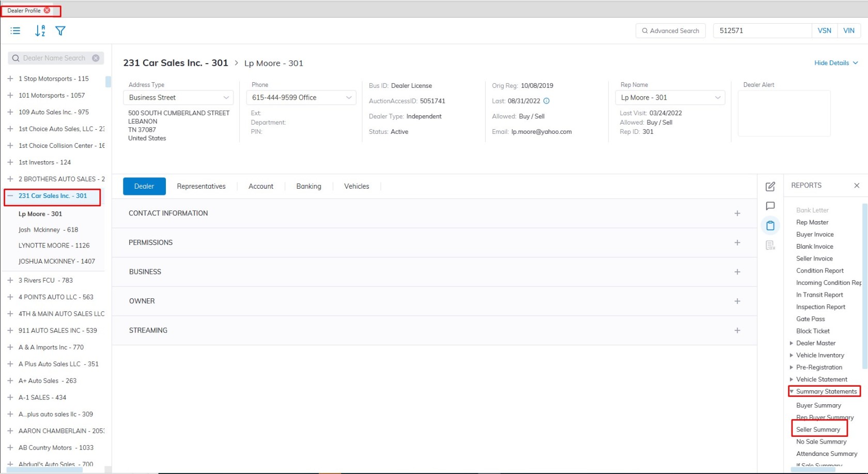The width and height of the screenshot is (868, 474).
Task: Expand the Contact Information section
Action: click(737, 213)
